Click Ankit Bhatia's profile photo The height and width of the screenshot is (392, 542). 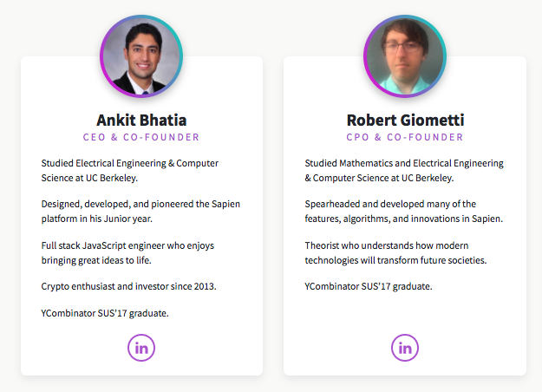(x=141, y=57)
